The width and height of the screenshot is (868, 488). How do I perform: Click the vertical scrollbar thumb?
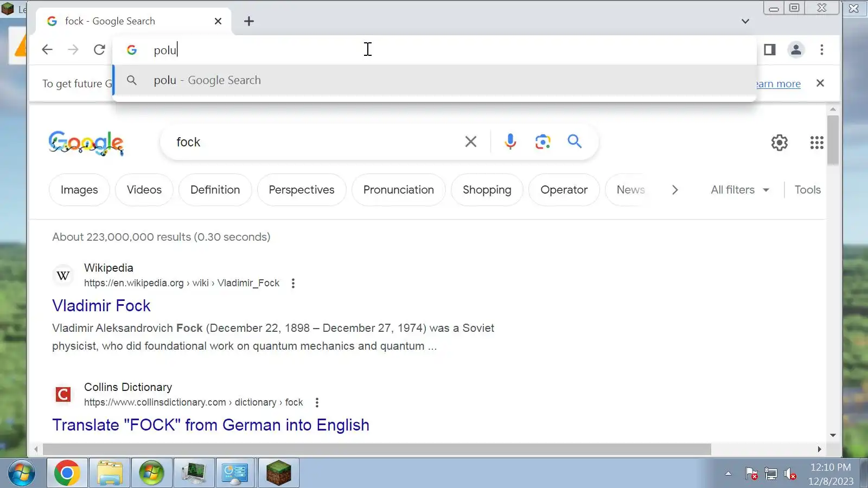(833, 139)
